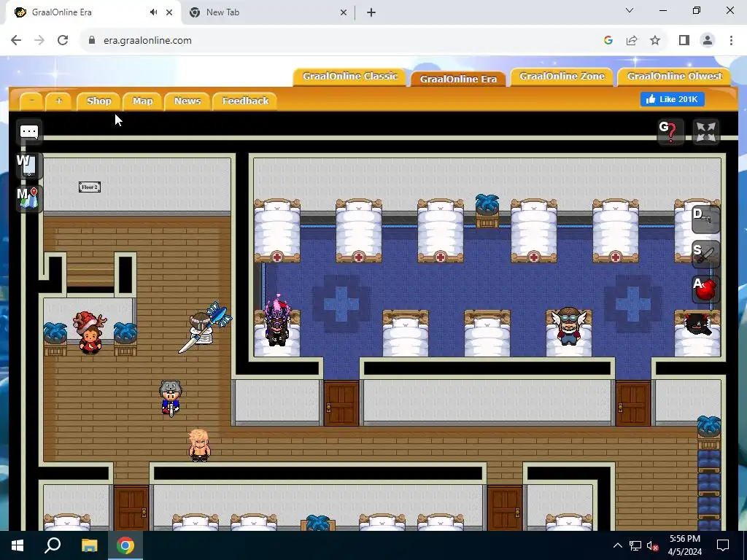This screenshot has height=560, width=747.
Task: Close the GraalOnline Era browser tab
Action: pos(169,12)
